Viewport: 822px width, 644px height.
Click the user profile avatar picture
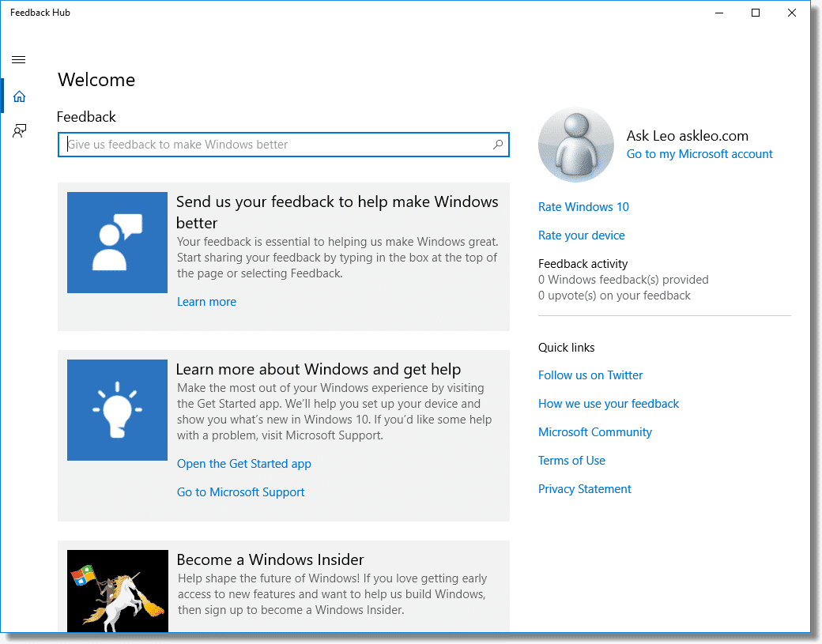(x=575, y=145)
